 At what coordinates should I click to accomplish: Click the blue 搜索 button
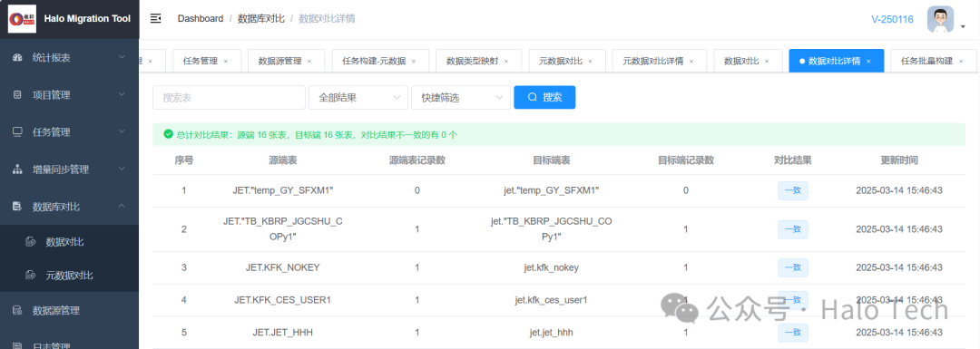(544, 97)
